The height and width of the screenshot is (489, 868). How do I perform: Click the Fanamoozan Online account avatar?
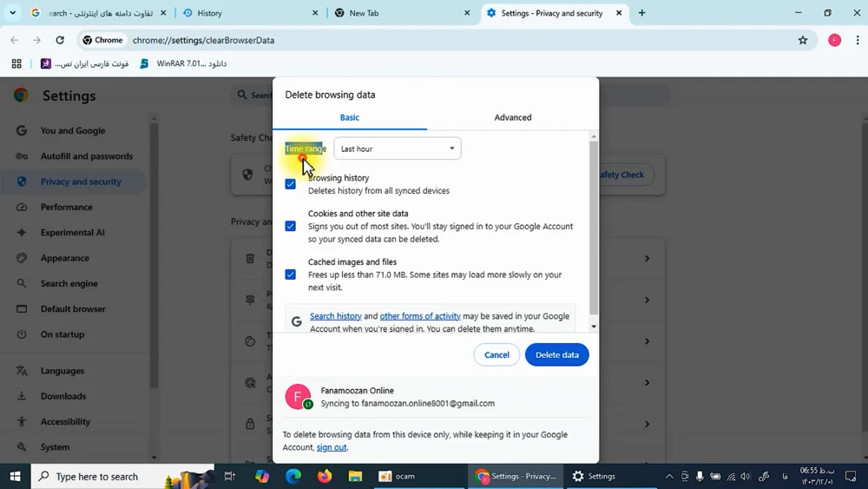298,397
